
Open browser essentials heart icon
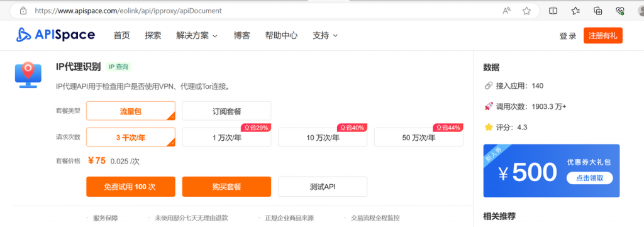(x=620, y=11)
